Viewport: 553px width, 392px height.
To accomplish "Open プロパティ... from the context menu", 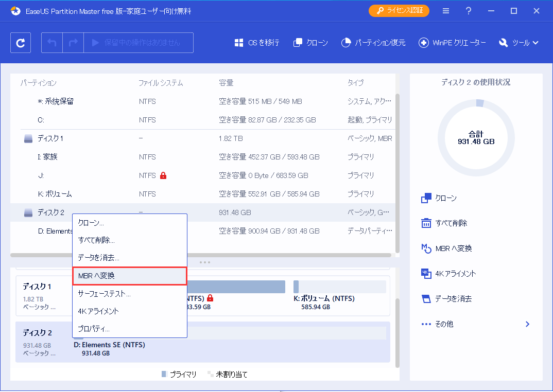I will (x=129, y=329).
